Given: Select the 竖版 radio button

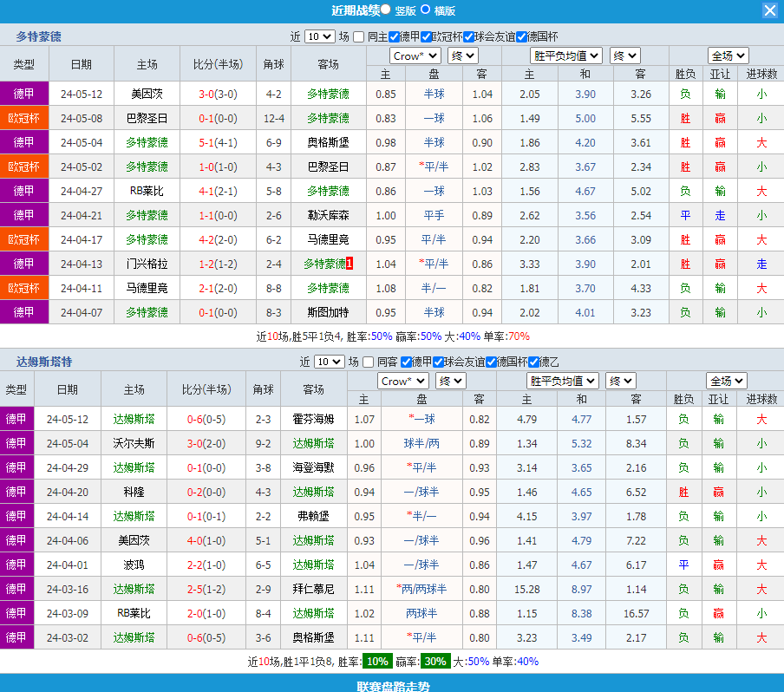Looking at the screenshot, I should pyautogui.click(x=386, y=10).
